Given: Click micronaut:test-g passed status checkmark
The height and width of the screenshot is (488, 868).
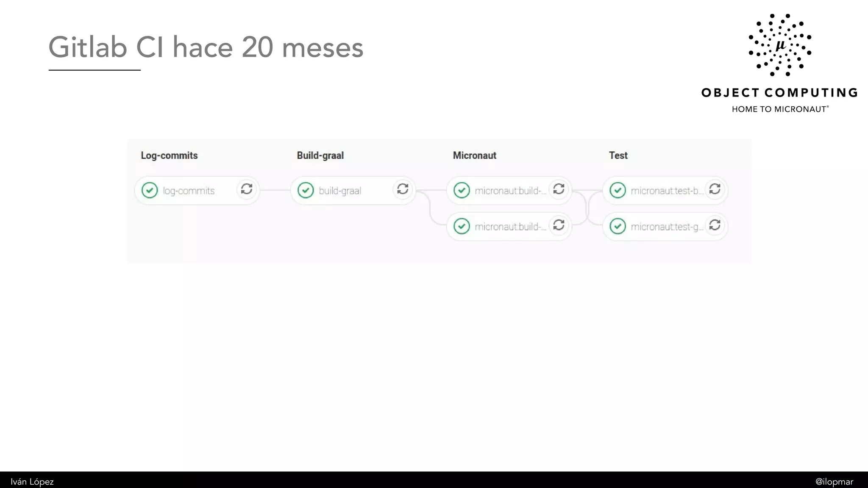Looking at the screenshot, I should (618, 227).
